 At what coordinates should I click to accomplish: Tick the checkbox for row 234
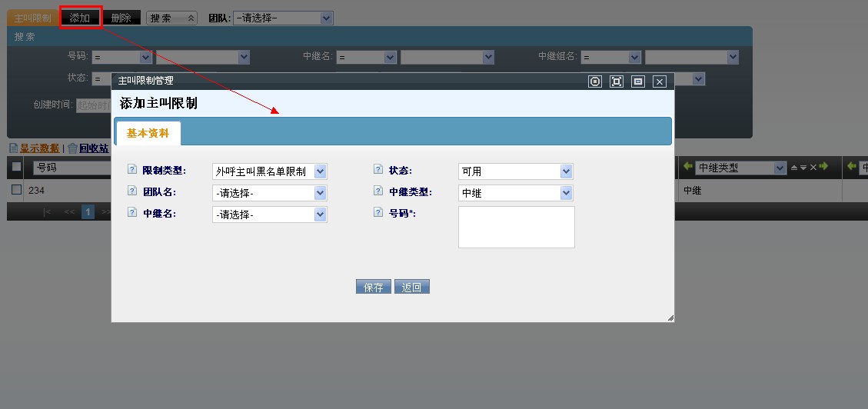16,190
